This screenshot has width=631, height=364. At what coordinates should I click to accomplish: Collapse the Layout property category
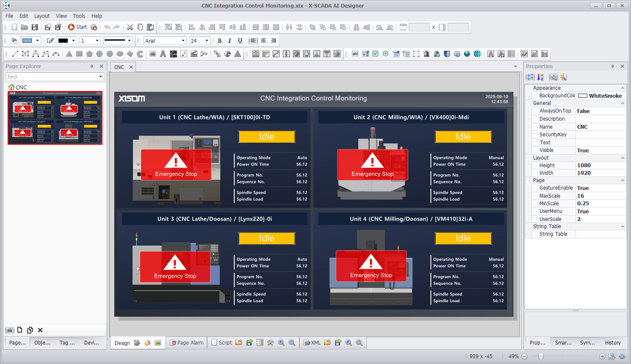pos(623,158)
